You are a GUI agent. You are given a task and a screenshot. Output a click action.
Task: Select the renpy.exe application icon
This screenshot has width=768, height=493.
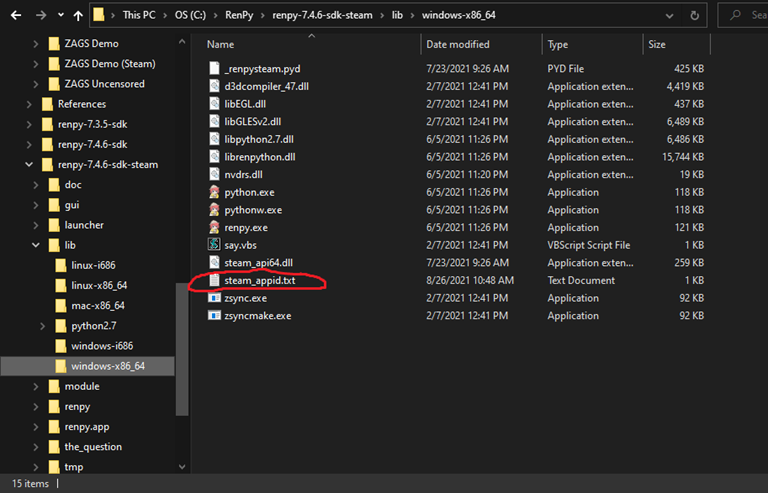[214, 227]
